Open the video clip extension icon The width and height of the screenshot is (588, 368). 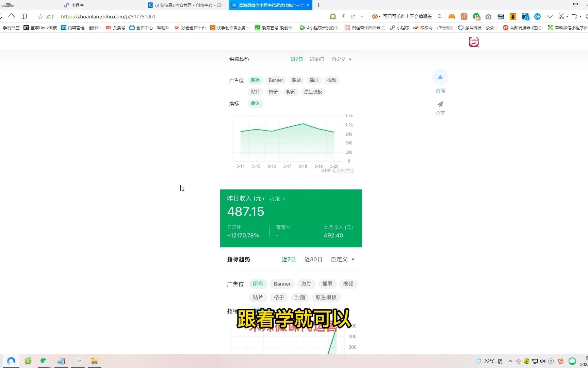point(501,16)
